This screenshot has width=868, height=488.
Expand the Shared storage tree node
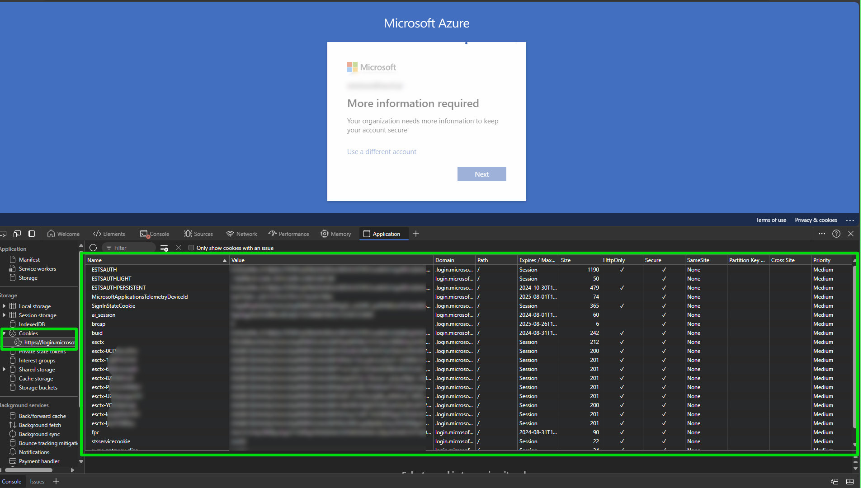4,369
